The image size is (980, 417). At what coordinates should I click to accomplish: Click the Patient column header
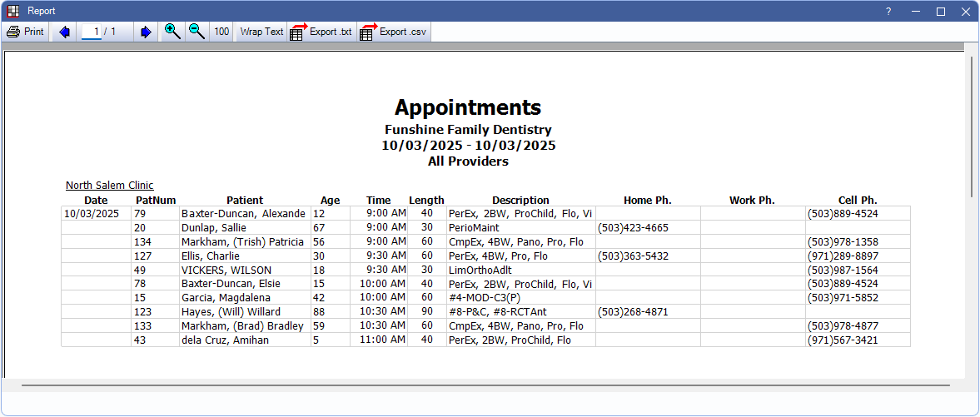click(x=245, y=200)
